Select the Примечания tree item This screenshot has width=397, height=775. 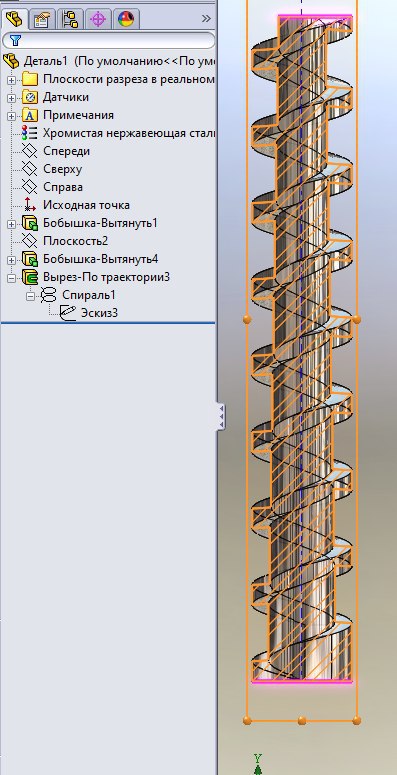click(x=78, y=115)
